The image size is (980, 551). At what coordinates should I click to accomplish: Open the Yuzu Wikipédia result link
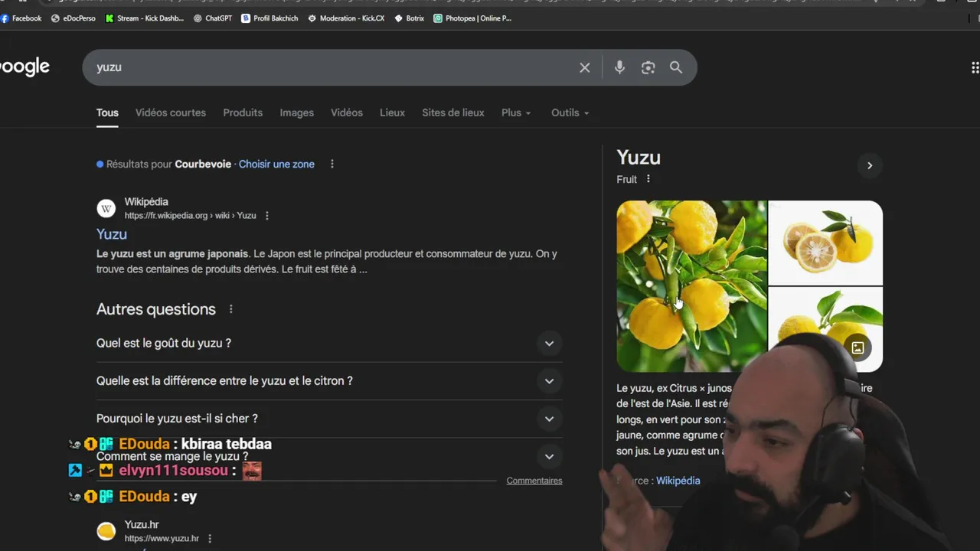point(112,234)
